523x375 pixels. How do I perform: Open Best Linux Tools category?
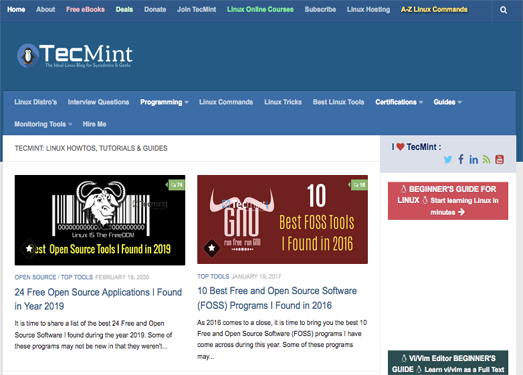[x=338, y=102]
